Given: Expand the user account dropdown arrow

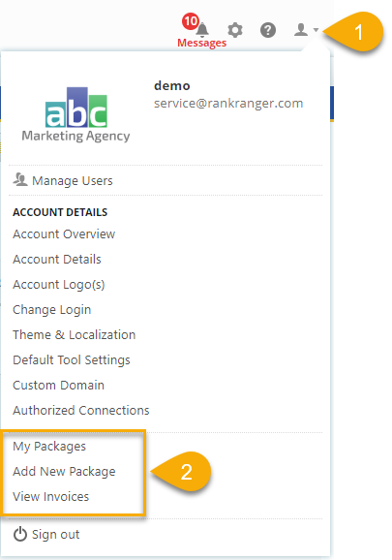Looking at the screenshot, I should pyautogui.click(x=317, y=30).
